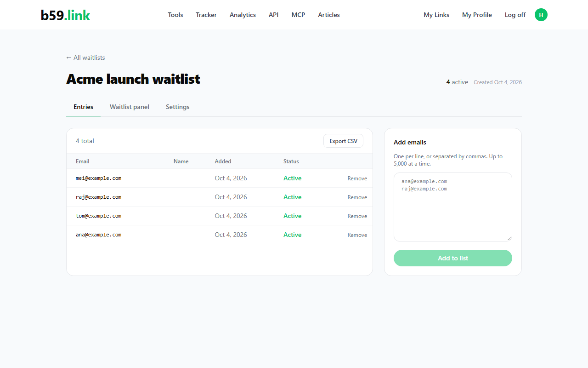Focus the Add emails text area
Screen dimensions: 588x368
point(453,207)
